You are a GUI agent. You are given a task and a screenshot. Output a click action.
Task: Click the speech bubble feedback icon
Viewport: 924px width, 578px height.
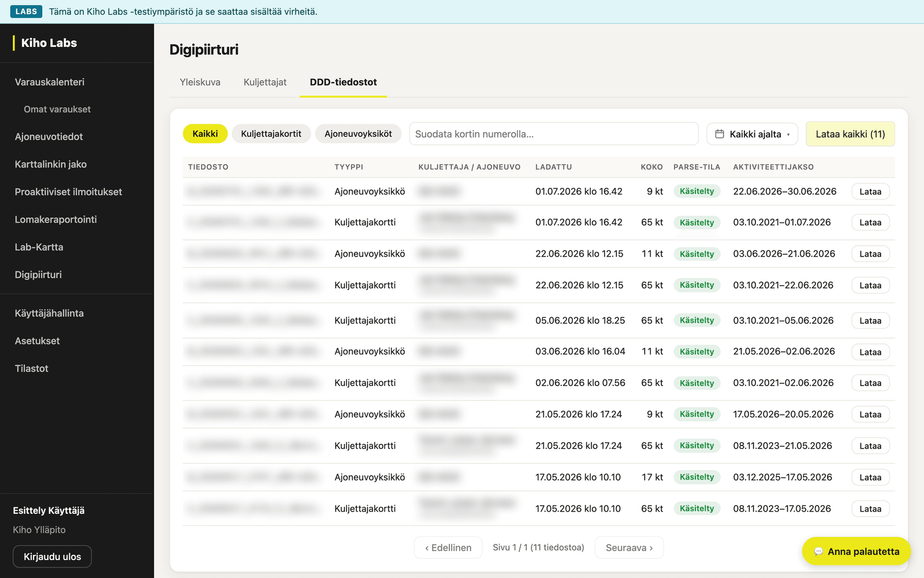click(818, 551)
